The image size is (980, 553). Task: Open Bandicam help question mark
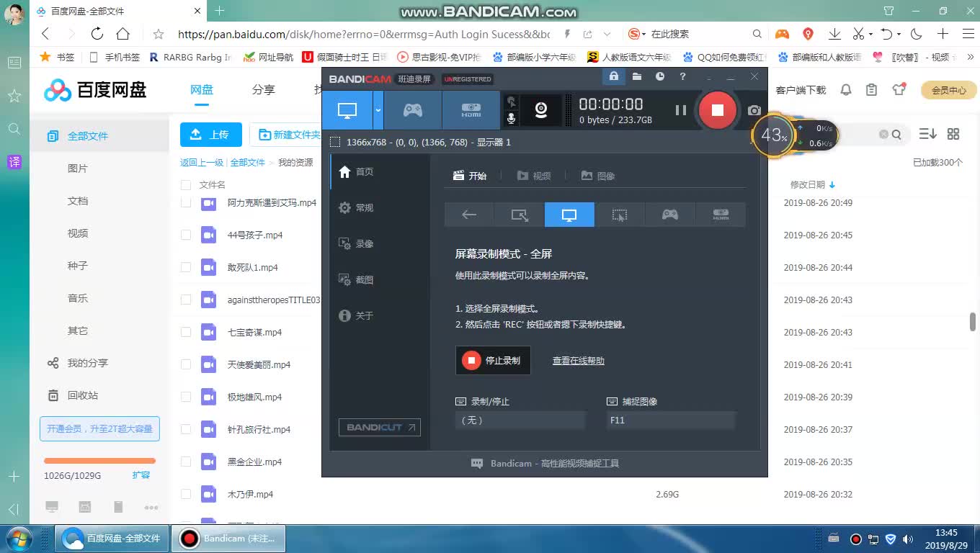click(x=682, y=76)
